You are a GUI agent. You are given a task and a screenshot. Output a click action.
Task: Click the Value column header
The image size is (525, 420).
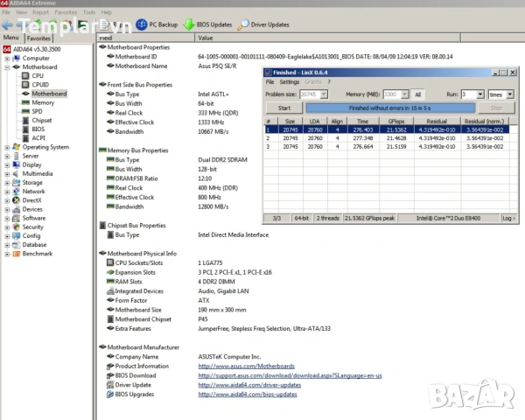[327, 38]
